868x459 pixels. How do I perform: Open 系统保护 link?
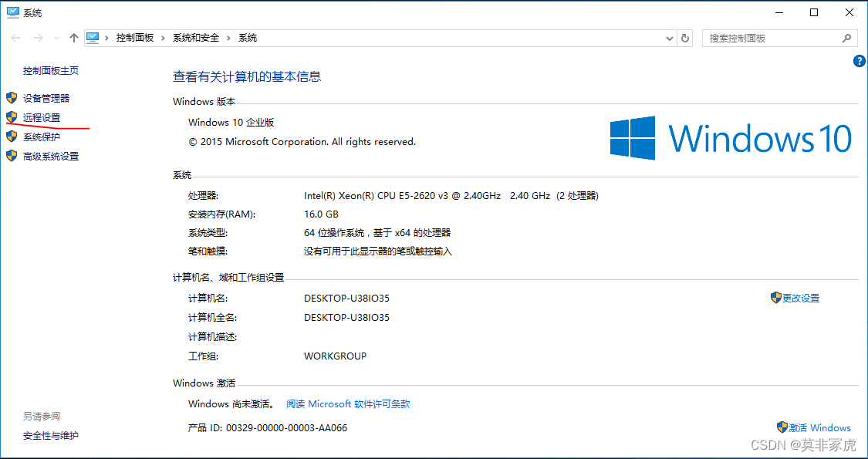click(42, 137)
